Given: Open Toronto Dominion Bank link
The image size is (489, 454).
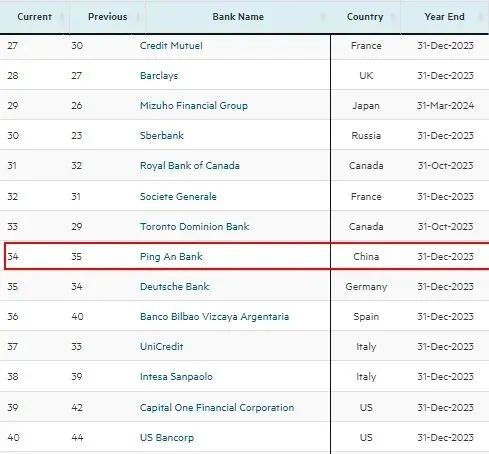Looking at the screenshot, I should (x=194, y=227).
